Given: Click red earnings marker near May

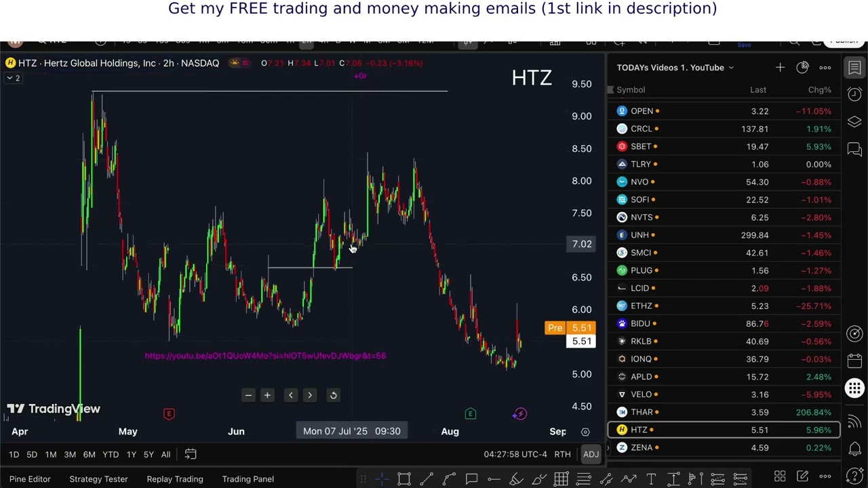Looking at the screenshot, I should pos(169,413).
